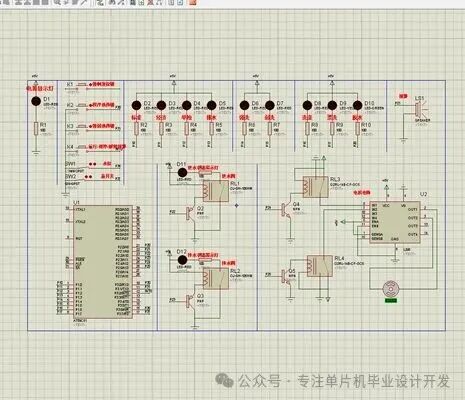Click resistor R2 symbol
Image resolution: width=465 pixels, height=400 pixels.
click(136, 129)
